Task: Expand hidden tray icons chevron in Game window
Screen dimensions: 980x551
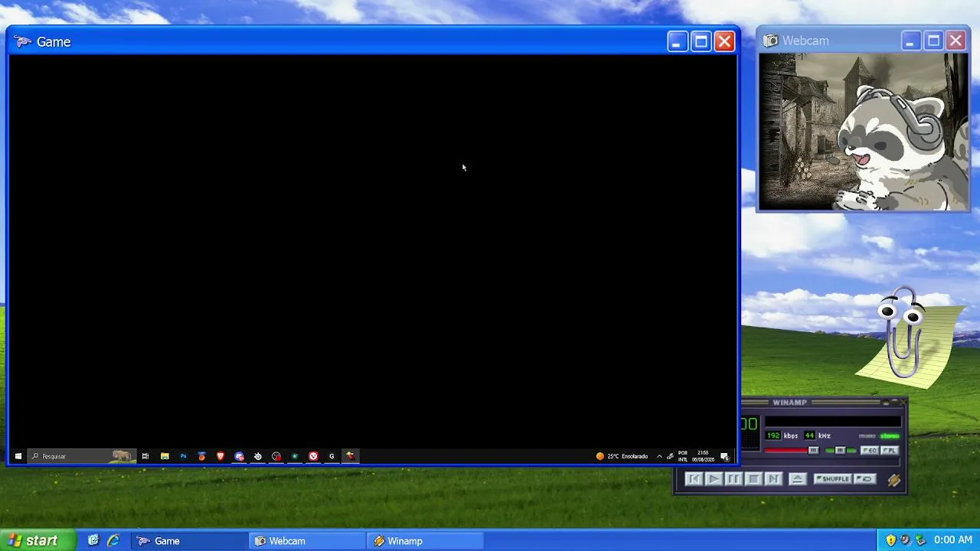Action: point(659,456)
